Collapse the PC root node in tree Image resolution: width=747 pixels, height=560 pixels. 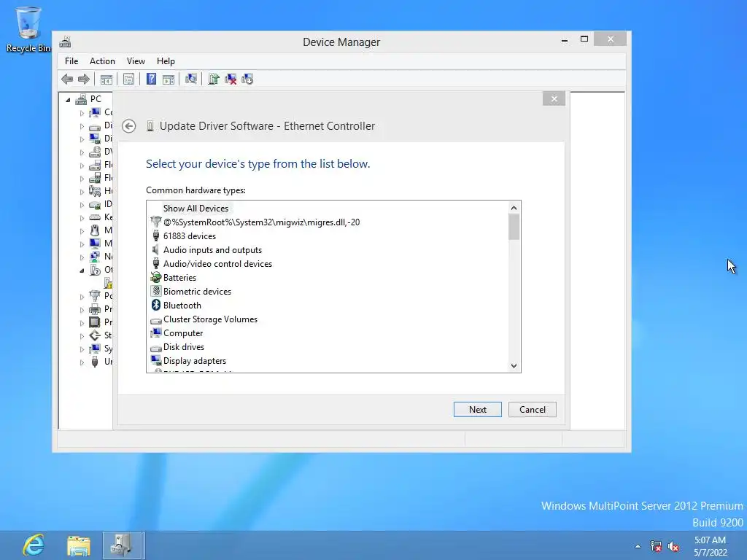click(x=68, y=99)
